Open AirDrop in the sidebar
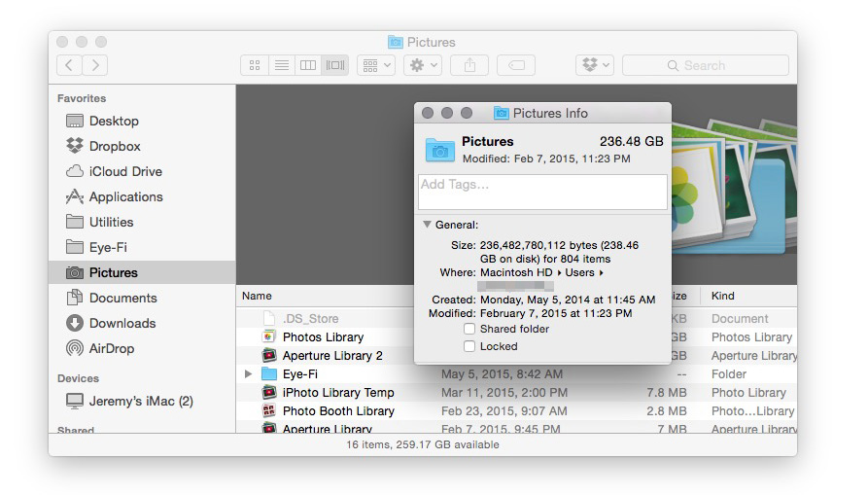 (111, 348)
